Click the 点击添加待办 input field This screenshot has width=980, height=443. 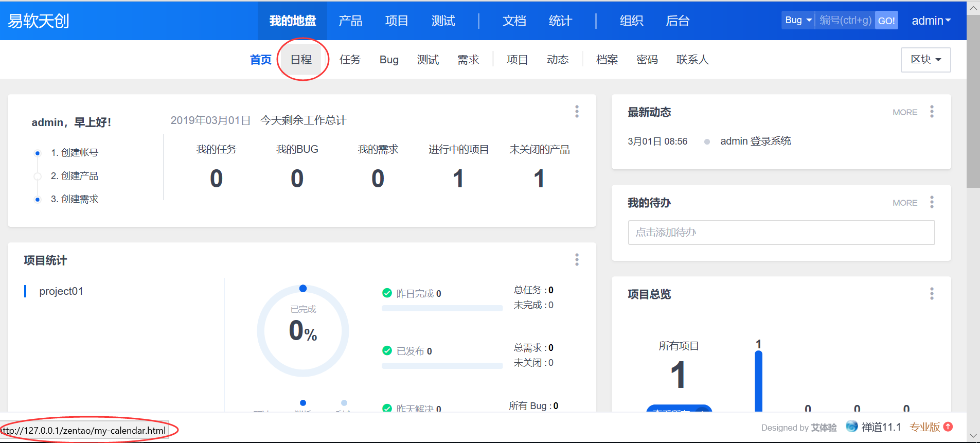click(781, 233)
